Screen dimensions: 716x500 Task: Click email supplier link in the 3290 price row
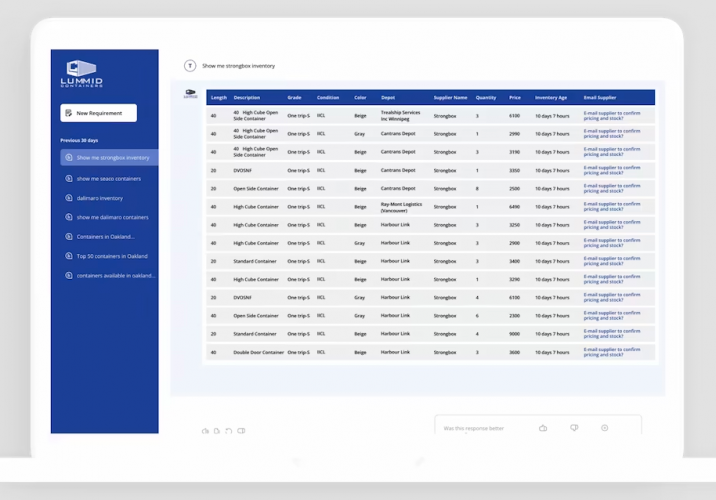tap(612, 279)
